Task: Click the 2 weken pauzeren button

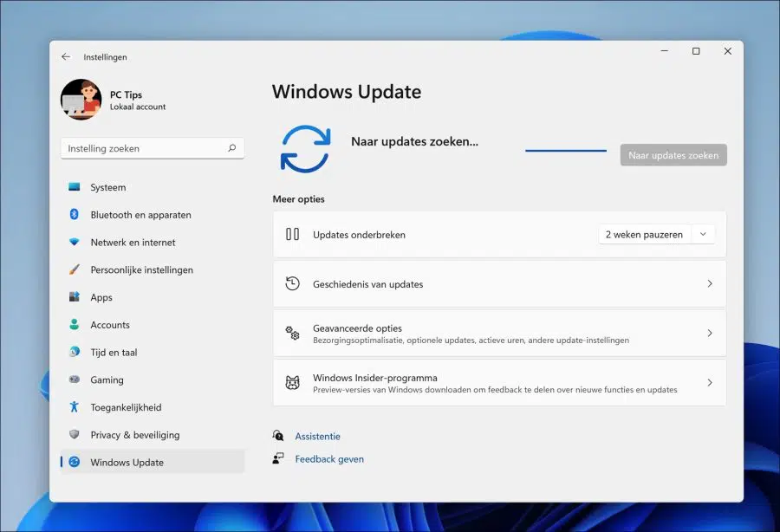Action: pos(644,234)
